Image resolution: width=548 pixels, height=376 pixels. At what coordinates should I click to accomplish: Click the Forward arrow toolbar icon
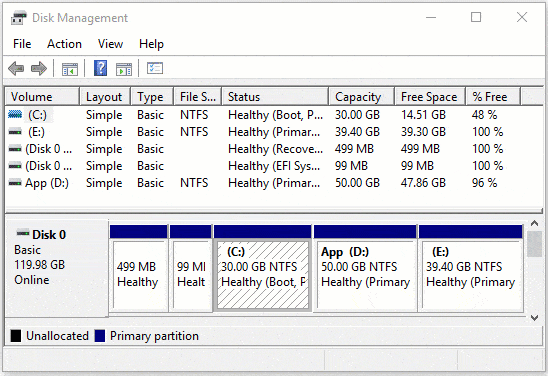coord(39,68)
